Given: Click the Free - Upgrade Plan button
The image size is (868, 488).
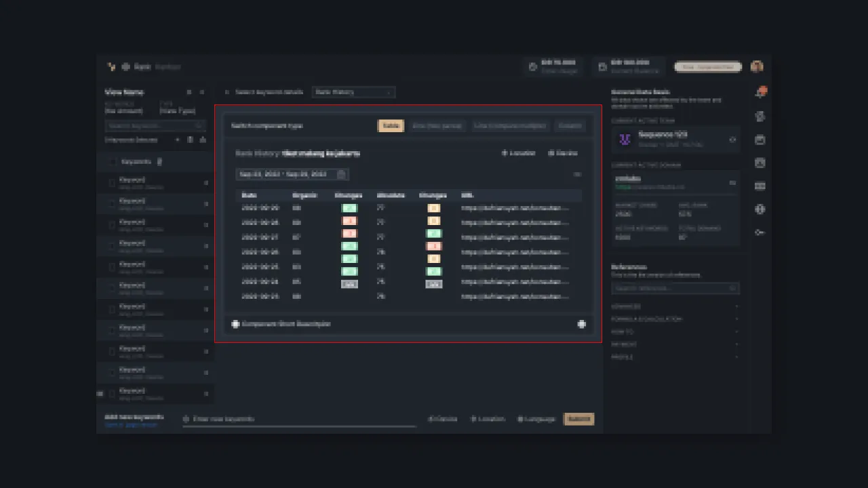Looking at the screenshot, I should tap(707, 67).
